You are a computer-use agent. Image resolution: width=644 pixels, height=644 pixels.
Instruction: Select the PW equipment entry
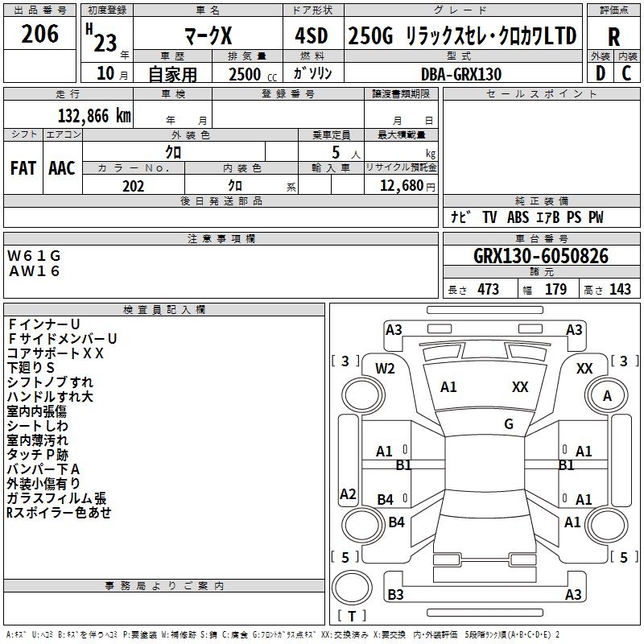point(596,217)
